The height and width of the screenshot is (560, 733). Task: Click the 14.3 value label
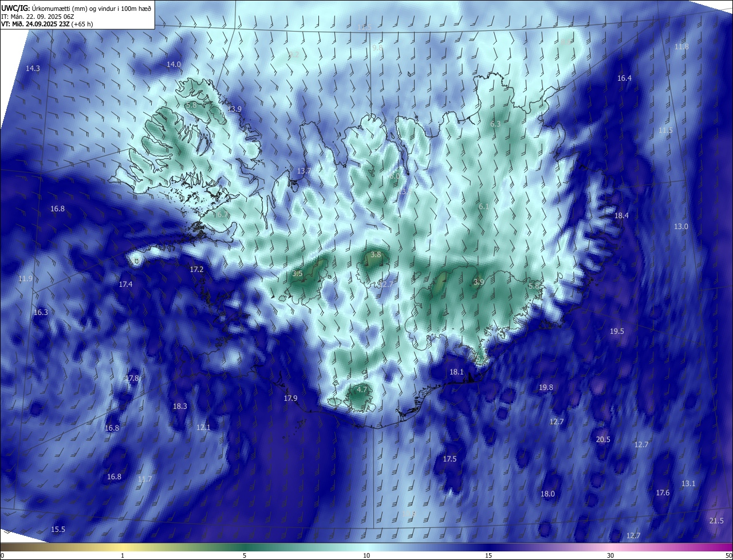33,68
